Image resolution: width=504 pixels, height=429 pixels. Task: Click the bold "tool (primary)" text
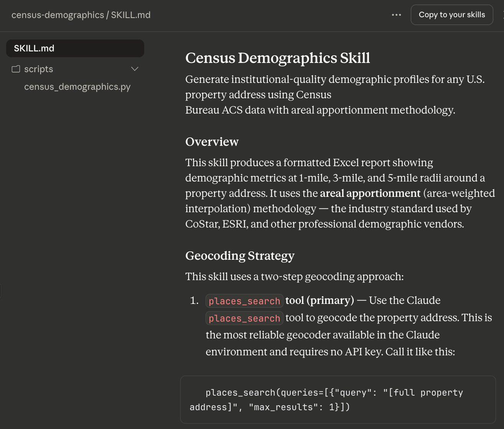tap(320, 300)
